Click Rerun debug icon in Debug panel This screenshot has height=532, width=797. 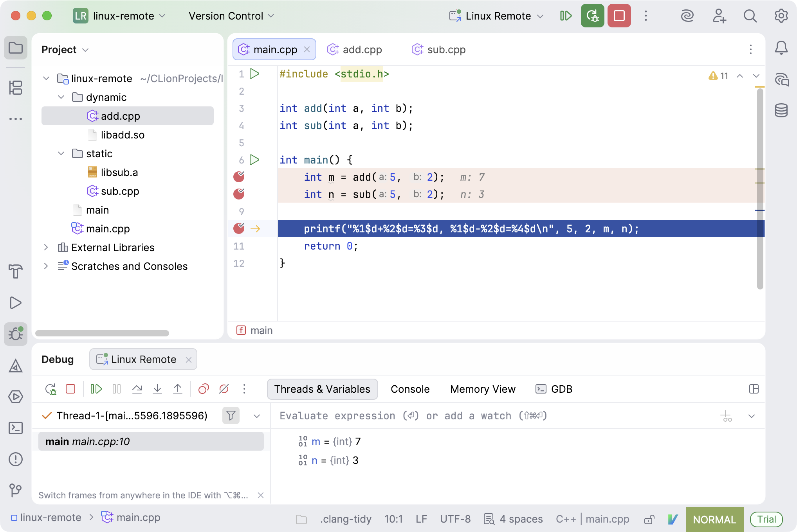pos(50,389)
